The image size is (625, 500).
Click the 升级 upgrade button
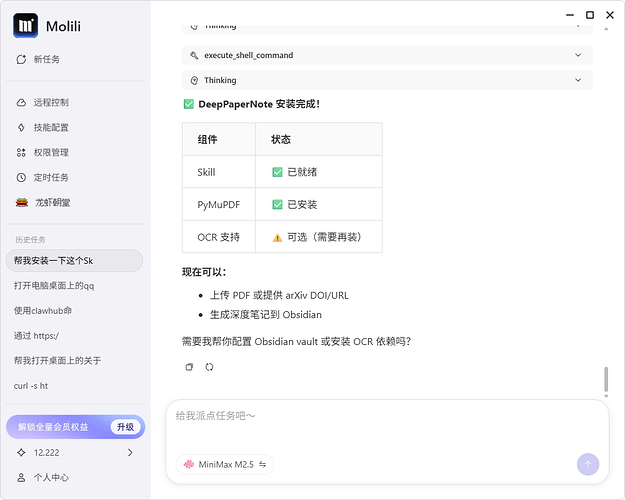(126, 427)
